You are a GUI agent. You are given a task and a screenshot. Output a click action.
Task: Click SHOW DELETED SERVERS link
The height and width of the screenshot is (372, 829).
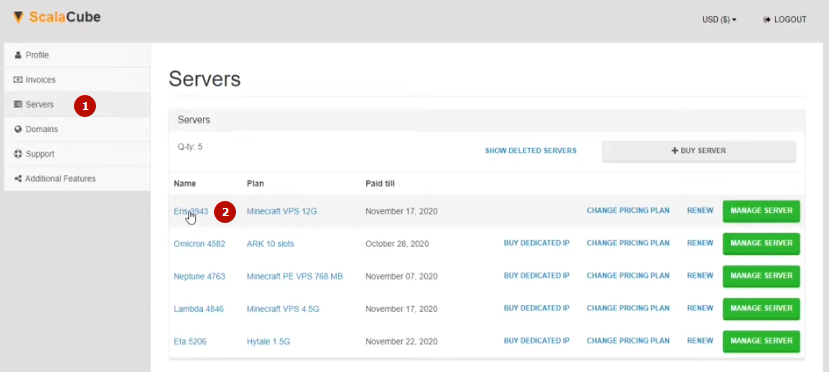pyautogui.click(x=531, y=151)
